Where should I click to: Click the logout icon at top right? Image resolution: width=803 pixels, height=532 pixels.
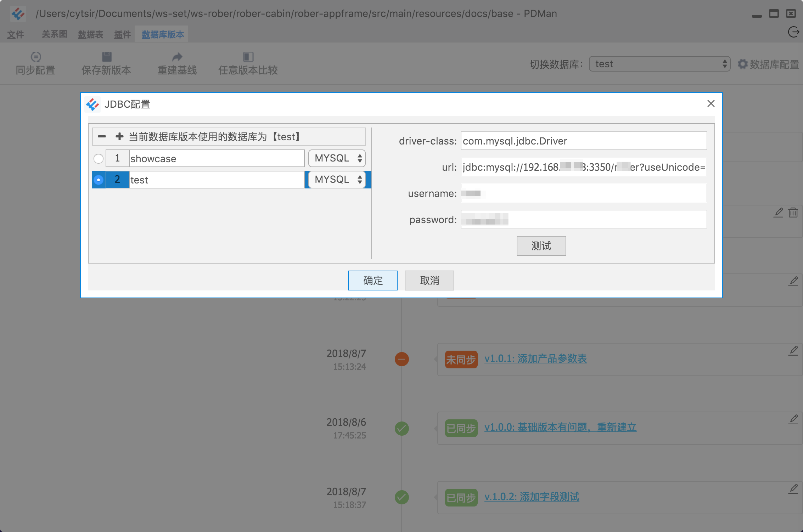point(793,32)
